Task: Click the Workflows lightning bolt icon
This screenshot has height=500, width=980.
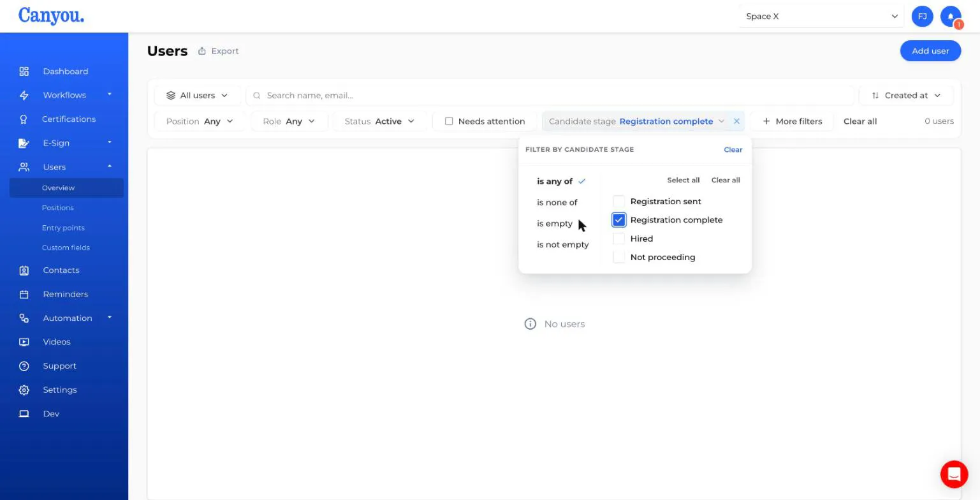Action: coord(24,95)
